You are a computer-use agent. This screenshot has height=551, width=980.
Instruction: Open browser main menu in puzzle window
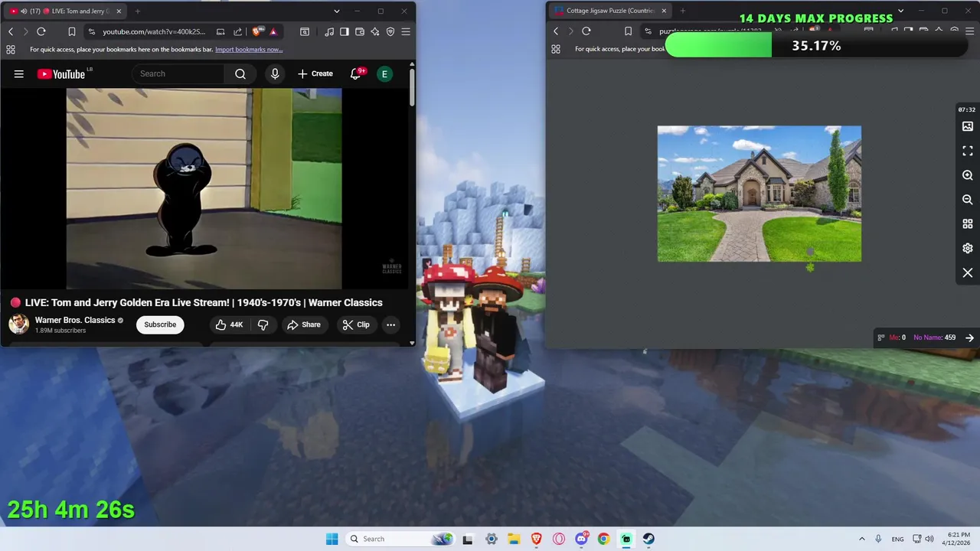(x=969, y=31)
